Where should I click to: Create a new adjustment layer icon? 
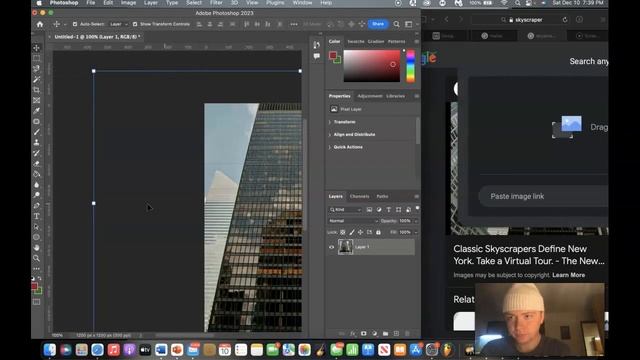tap(374, 333)
